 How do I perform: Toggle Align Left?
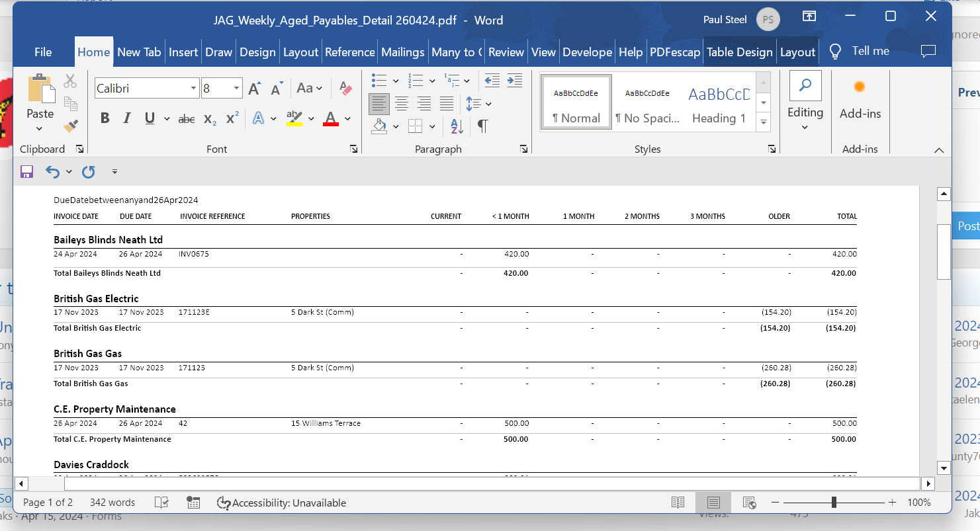tap(379, 103)
